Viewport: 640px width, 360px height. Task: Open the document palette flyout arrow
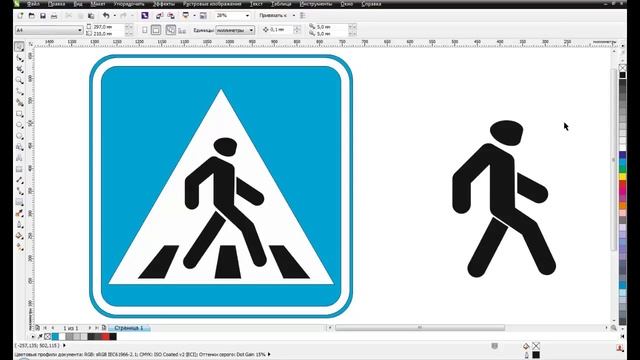(x=33, y=337)
